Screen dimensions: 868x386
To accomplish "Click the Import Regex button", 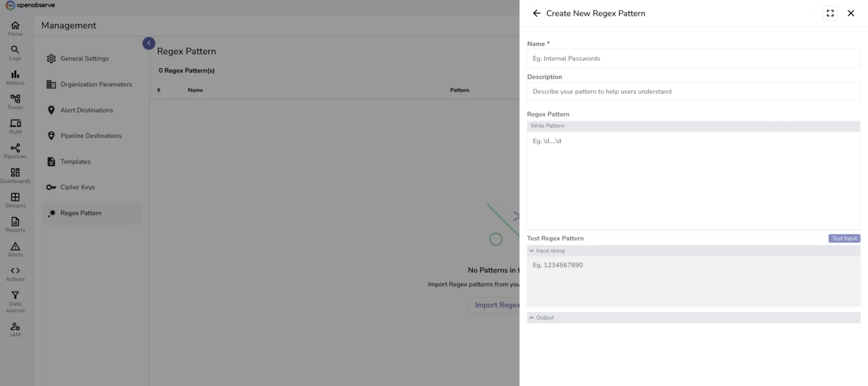I will pos(494,305).
